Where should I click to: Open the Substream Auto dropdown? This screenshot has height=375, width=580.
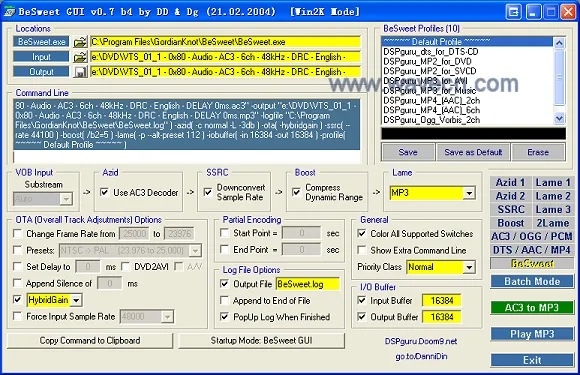[66, 199]
